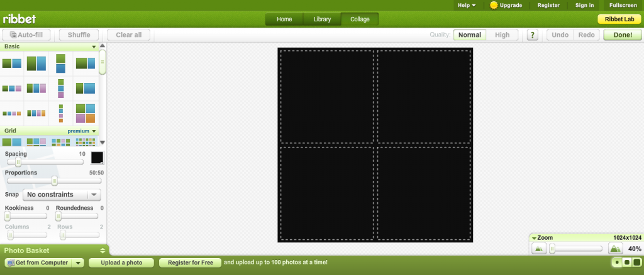Image resolution: width=644 pixels, height=275 pixels.
Task: Set quality to High
Action: 502,35
